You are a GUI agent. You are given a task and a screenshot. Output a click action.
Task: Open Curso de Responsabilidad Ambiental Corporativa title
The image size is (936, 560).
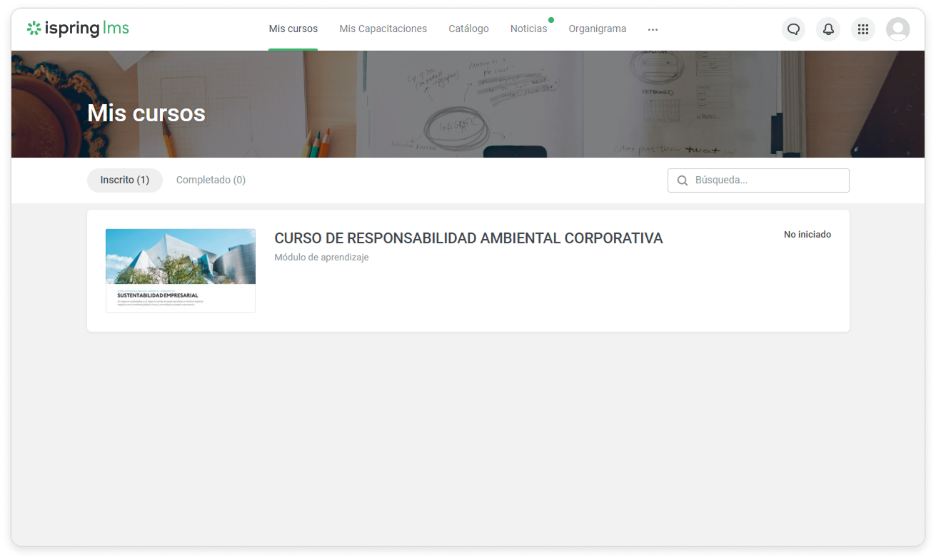click(x=468, y=238)
